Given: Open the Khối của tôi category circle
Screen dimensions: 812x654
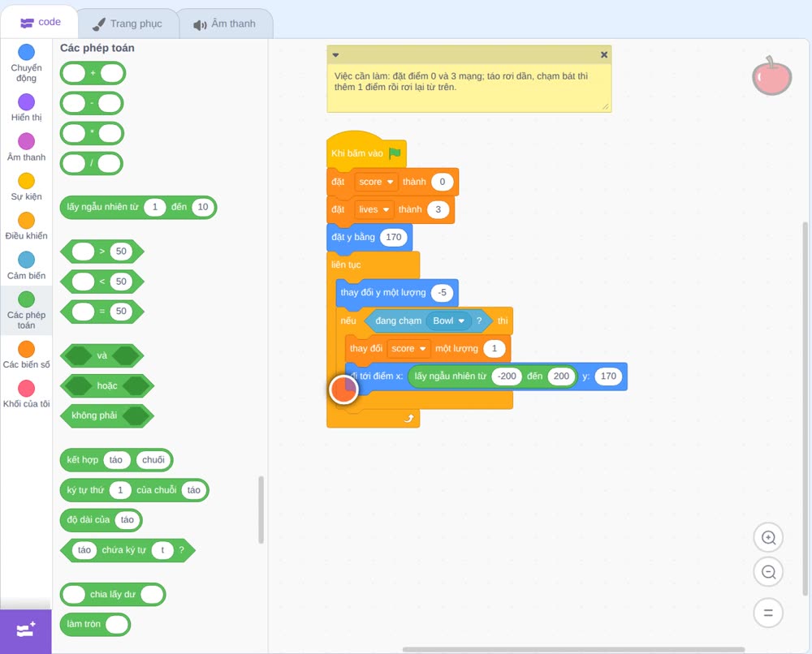Looking at the screenshot, I should [x=27, y=388].
